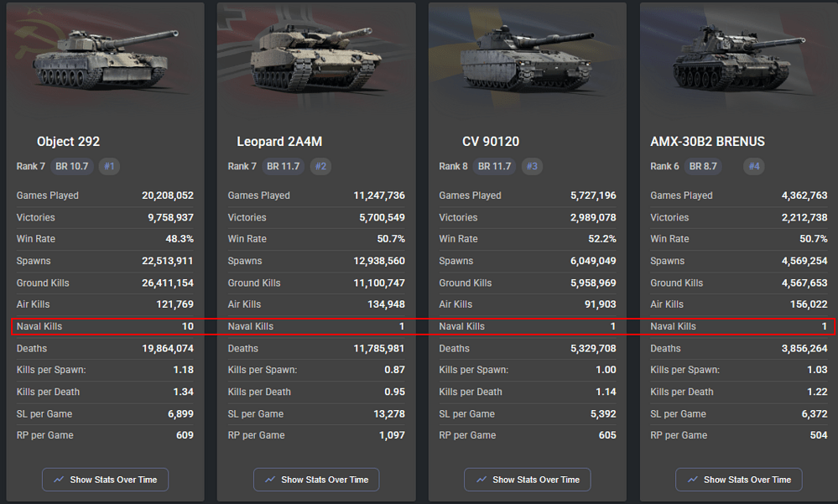Show Stats Over Time for CV 90120
The image size is (838, 504).
coord(528,480)
